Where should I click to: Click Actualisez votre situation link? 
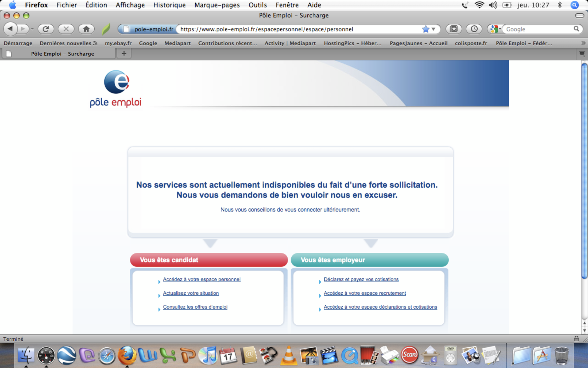(191, 293)
